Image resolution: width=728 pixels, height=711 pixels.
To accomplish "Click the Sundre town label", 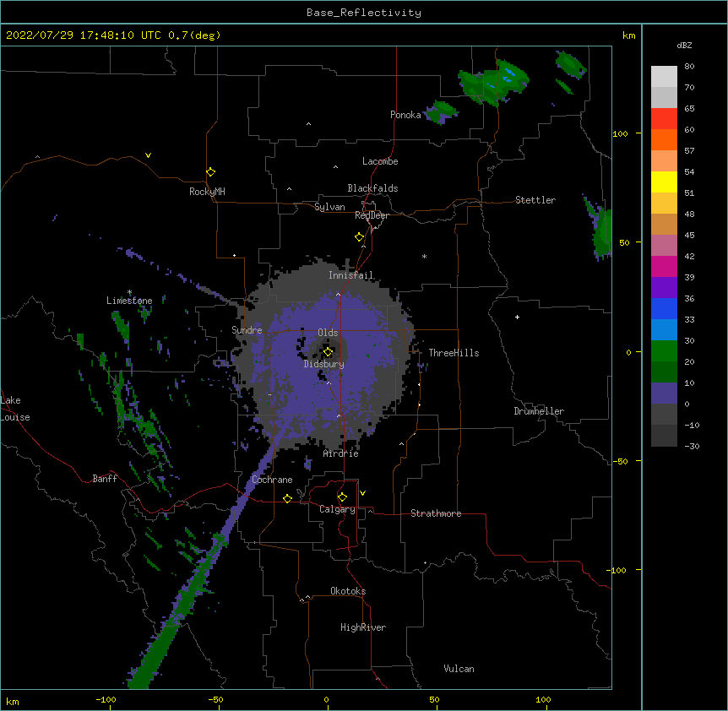I will click(x=247, y=330).
